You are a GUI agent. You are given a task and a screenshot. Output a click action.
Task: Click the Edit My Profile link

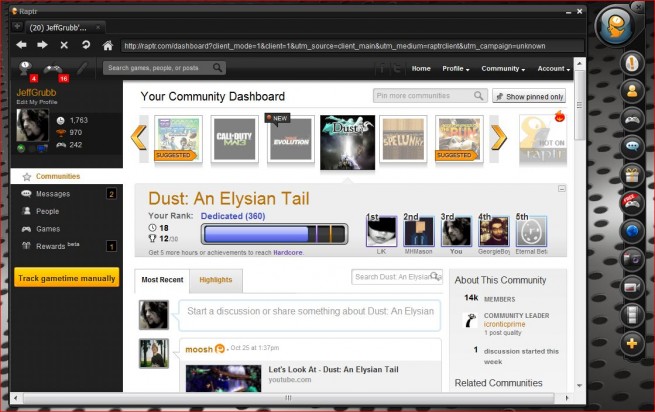[x=37, y=102]
